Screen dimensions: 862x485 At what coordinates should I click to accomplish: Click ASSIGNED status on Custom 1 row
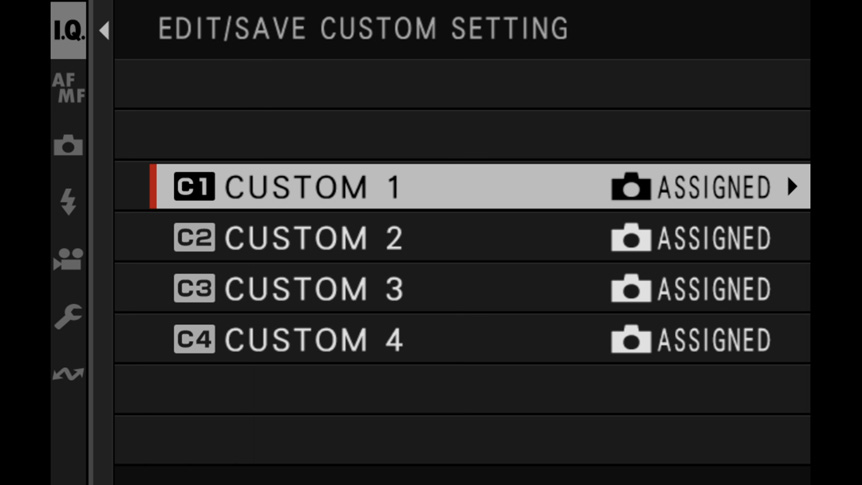tap(715, 188)
